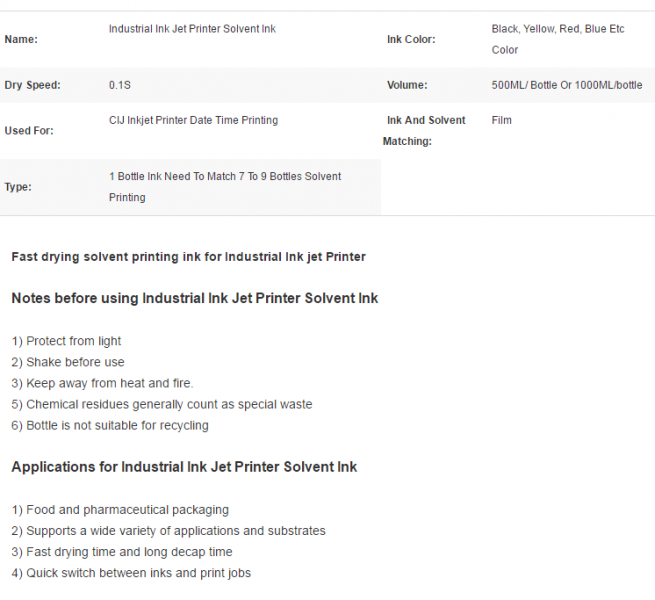This screenshot has width=655, height=600.
Task: Click the 'Name:' label in spec table
Action: 21,39
